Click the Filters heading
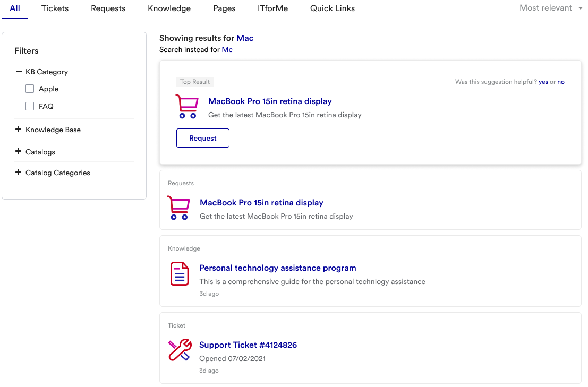 coord(26,50)
